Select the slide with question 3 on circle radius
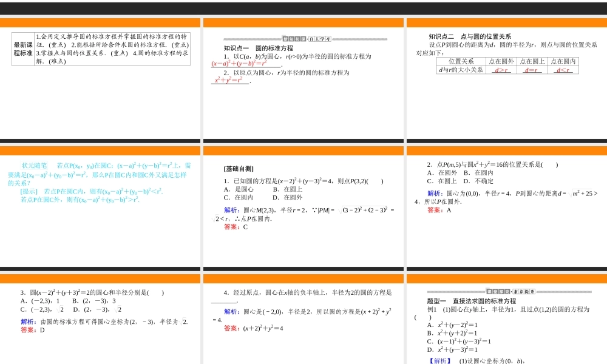This screenshot has width=607, height=364. coord(100,319)
